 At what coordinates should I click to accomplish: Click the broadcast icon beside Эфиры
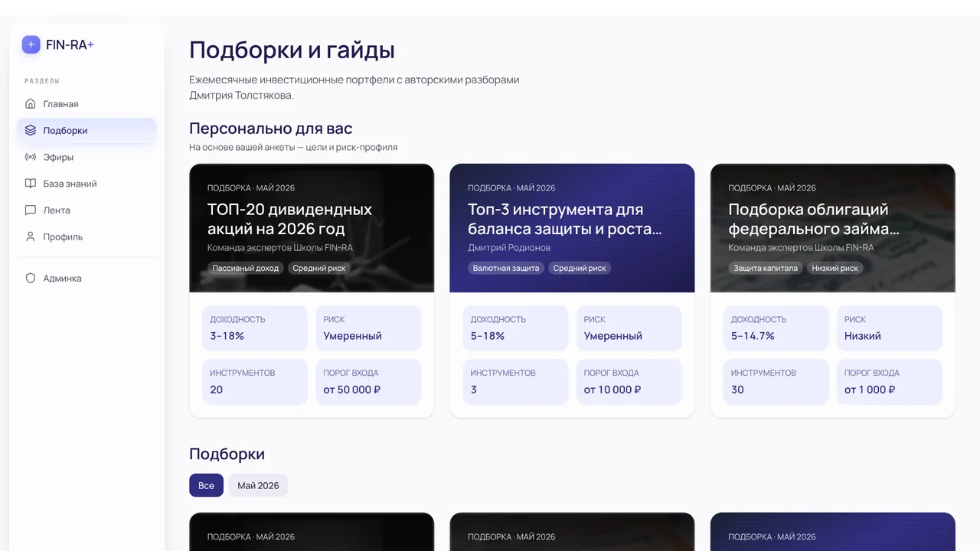(31, 157)
